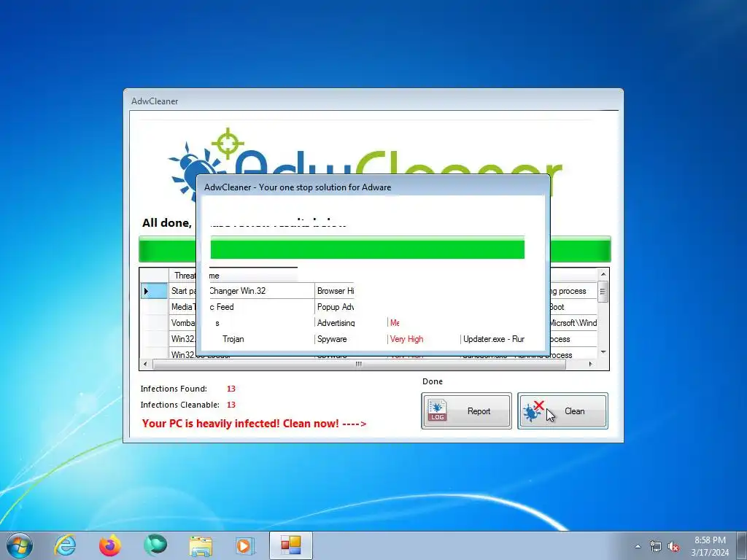The height and width of the screenshot is (560, 747).
Task: Click the 'Updater.exe - Rur' cell
Action: coord(494,339)
